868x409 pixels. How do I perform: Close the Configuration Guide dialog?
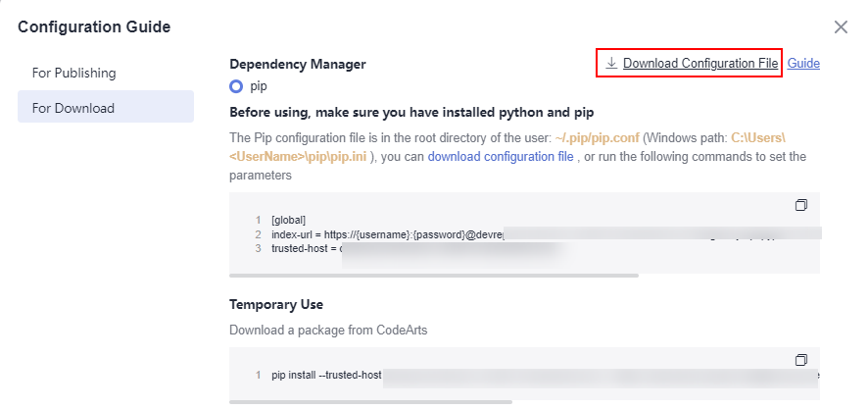pos(841,26)
